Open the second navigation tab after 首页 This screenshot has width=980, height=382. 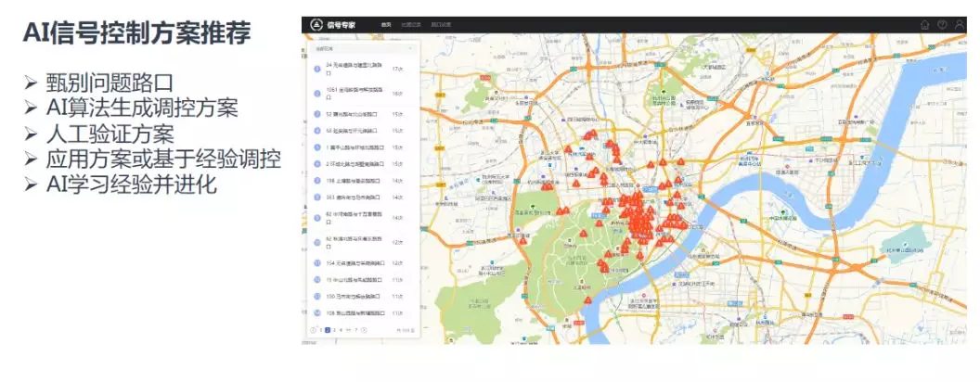pos(411,25)
